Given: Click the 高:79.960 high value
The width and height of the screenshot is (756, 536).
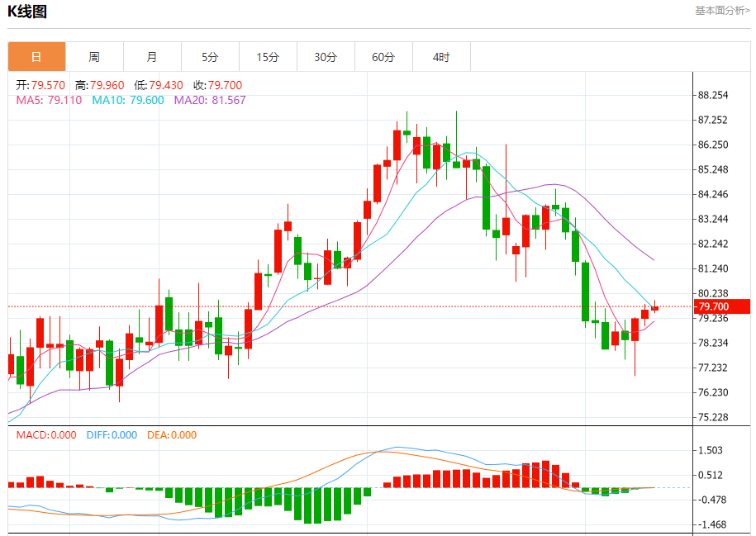Looking at the screenshot, I should (x=100, y=85).
